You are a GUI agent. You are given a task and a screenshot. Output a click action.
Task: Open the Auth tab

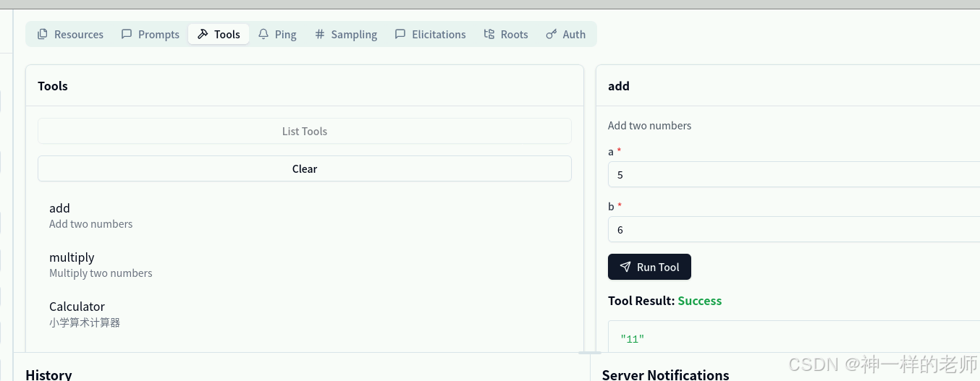point(566,34)
